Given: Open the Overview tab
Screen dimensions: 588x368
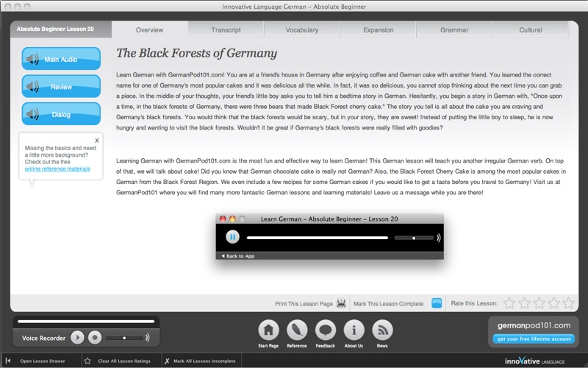Looking at the screenshot, I should [150, 29].
